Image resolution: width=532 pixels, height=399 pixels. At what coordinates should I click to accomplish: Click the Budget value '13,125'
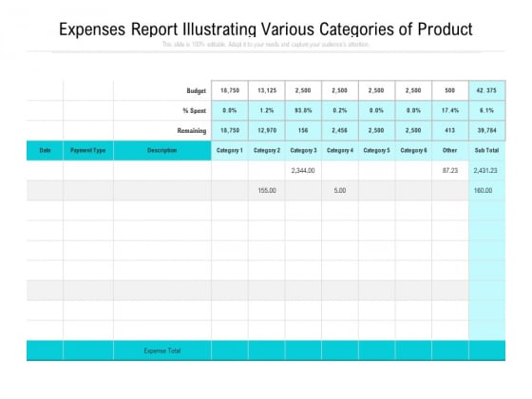coord(267,90)
